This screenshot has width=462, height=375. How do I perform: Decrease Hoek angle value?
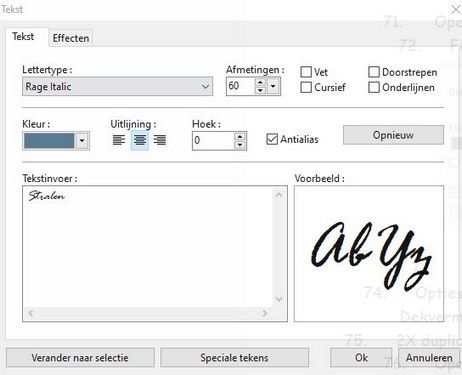(240, 145)
